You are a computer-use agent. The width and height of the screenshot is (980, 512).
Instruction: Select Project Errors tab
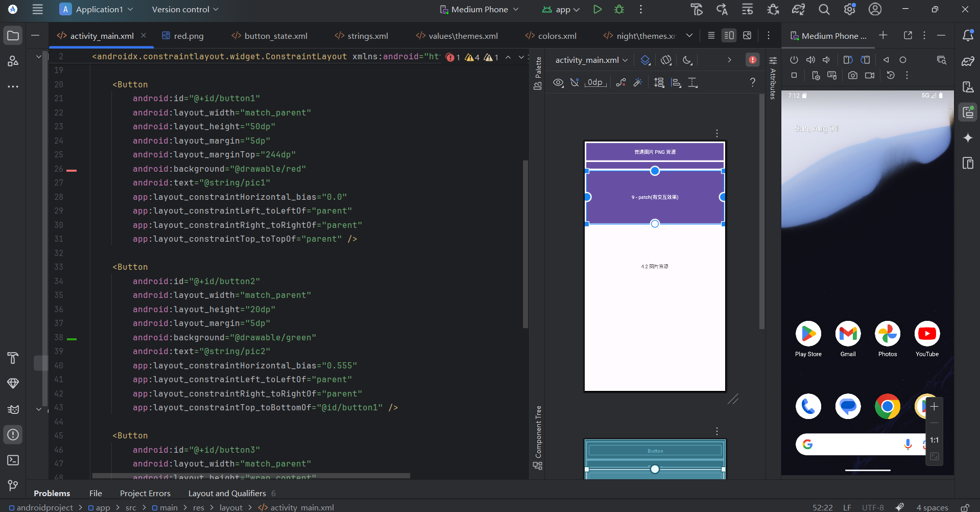point(145,493)
